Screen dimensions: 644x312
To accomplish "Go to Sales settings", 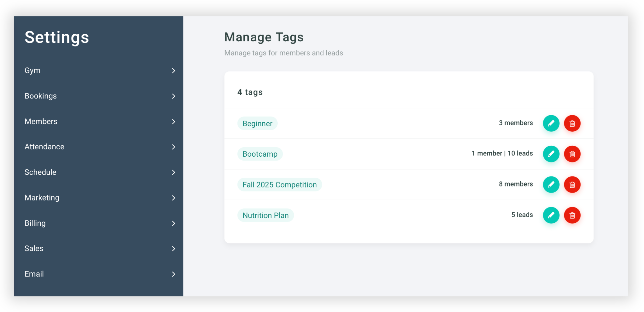I will (x=99, y=249).
